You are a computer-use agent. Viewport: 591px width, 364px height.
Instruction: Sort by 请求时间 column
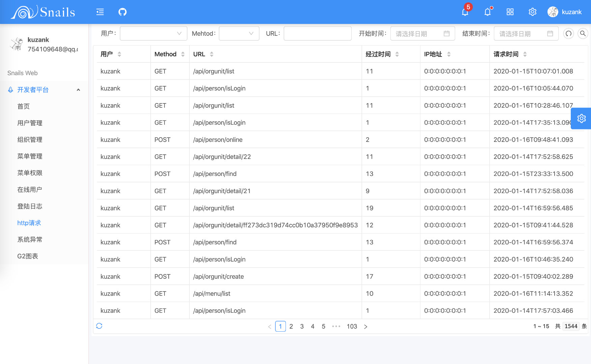click(525, 54)
